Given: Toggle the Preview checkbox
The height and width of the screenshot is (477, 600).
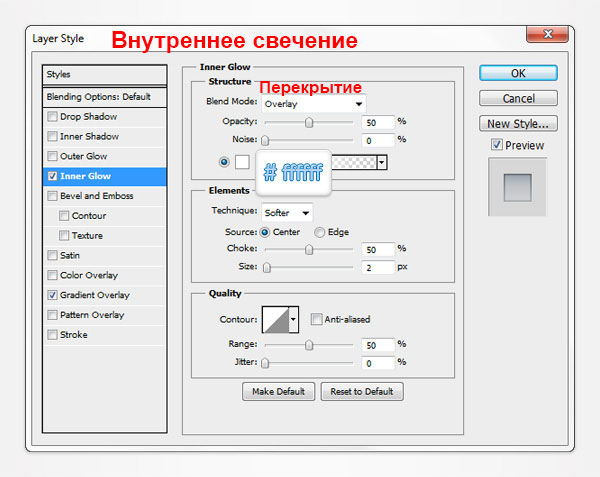Looking at the screenshot, I should point(497,145).
